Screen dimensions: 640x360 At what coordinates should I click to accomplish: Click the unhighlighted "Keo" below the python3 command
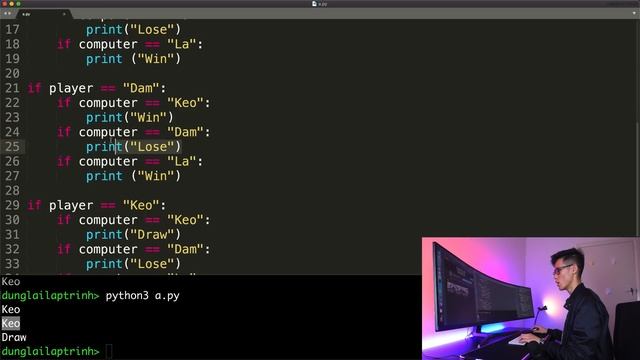pos(11,309)
